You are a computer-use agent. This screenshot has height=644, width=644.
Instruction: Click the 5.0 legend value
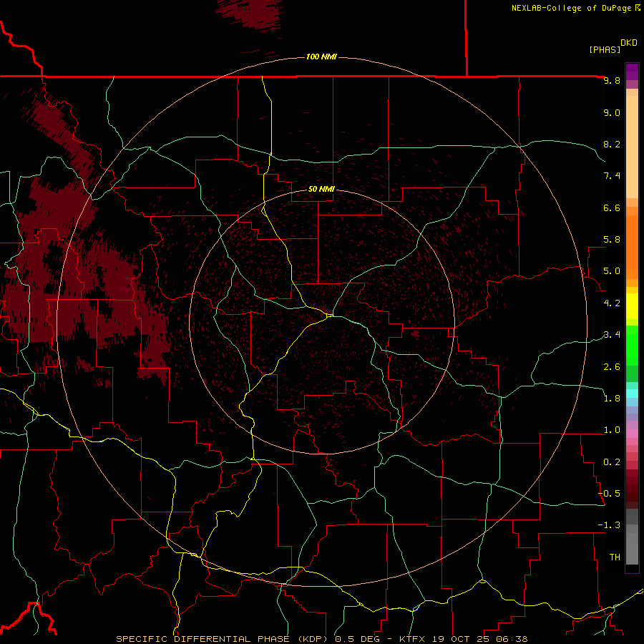[612, 271]
